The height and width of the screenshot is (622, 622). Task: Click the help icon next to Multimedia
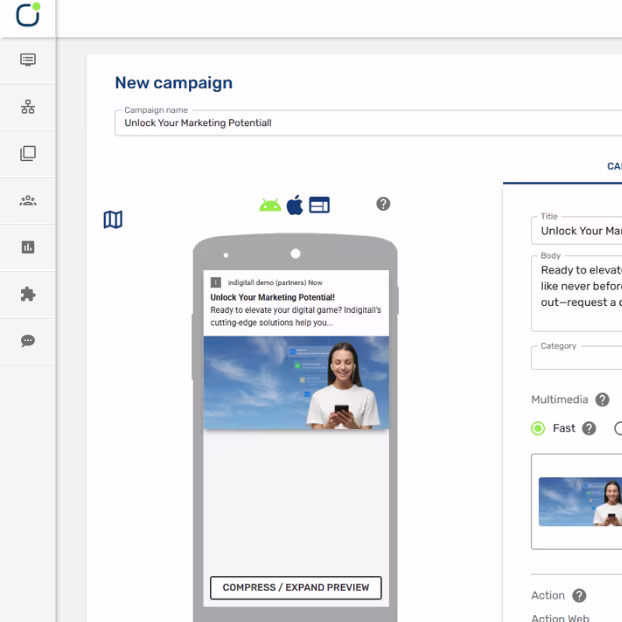tap(602, 399)
